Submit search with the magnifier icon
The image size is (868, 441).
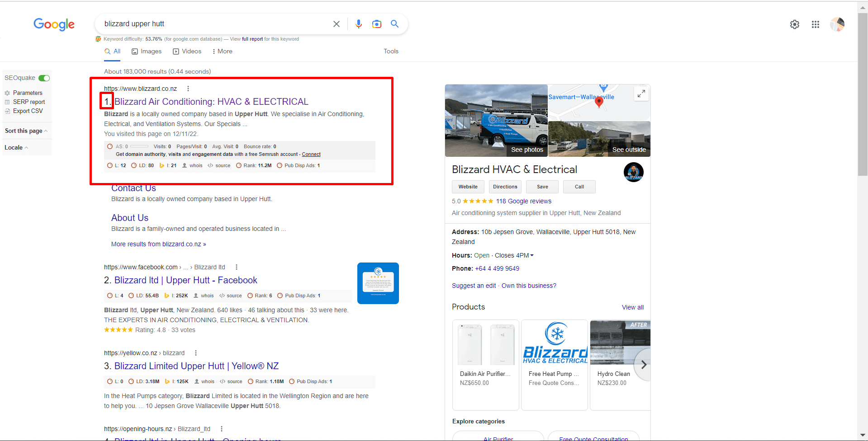[x=395, y=24]
